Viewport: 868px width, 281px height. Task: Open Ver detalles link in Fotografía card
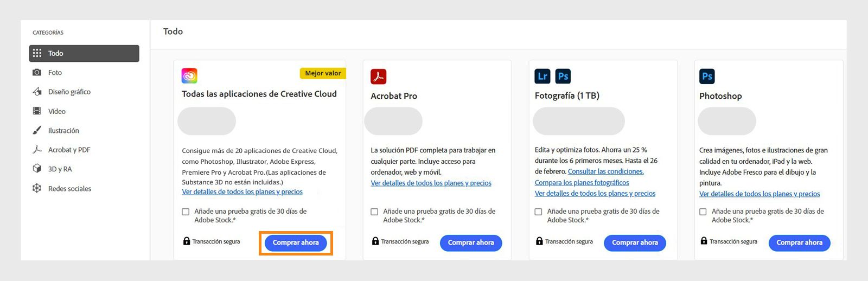(x=595, y=193)
